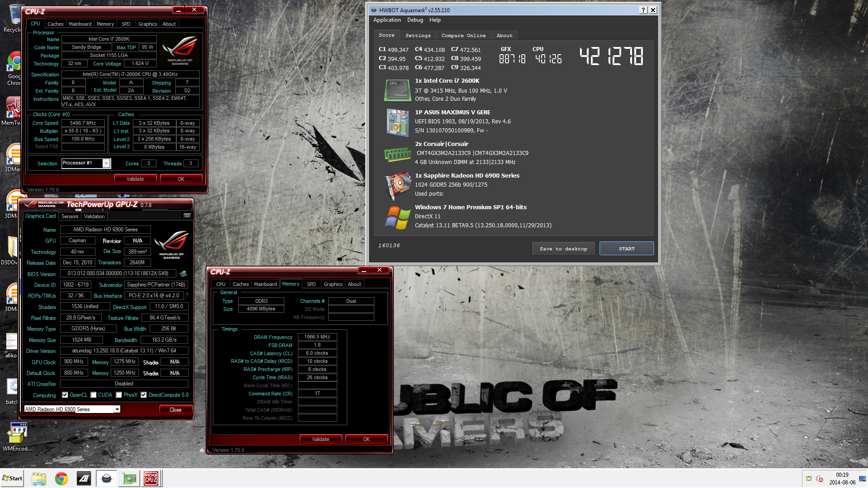The image size is (868, 488).
Task: Click START button in Aquamark
Action: pos(627,249)
